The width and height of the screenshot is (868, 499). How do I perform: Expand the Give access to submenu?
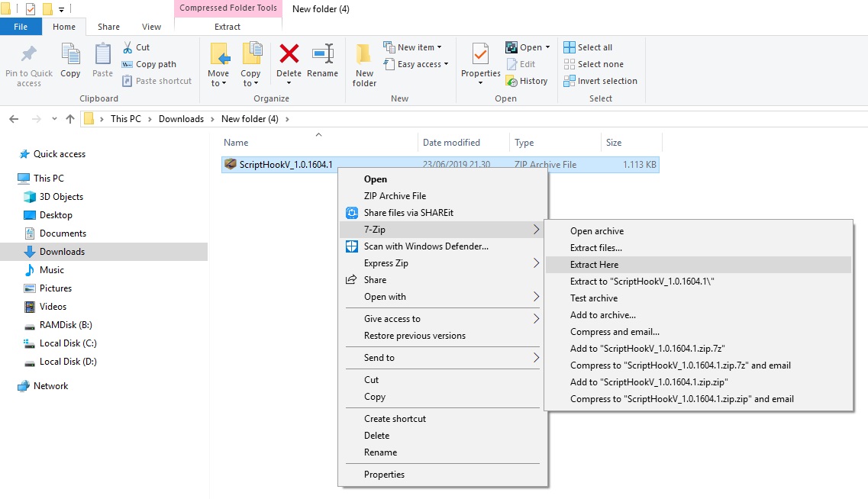pos(536,319)
